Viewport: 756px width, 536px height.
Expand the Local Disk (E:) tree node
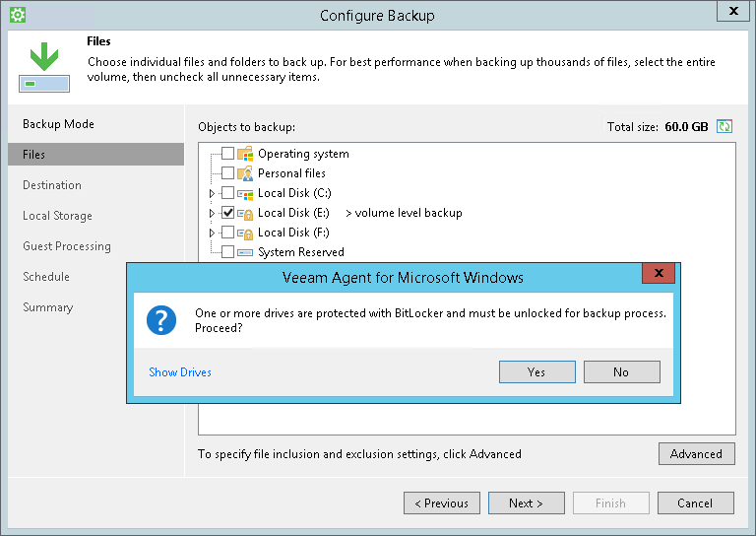click(212, 213)
